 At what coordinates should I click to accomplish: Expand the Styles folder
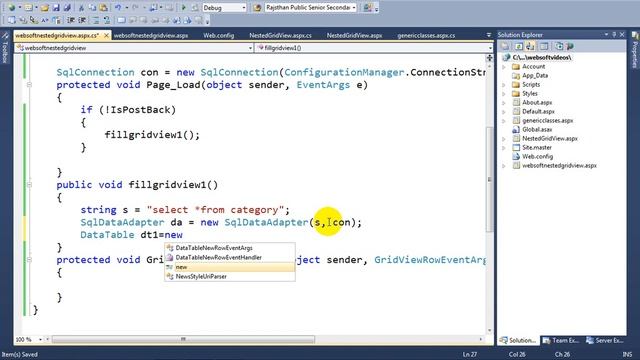504,93
